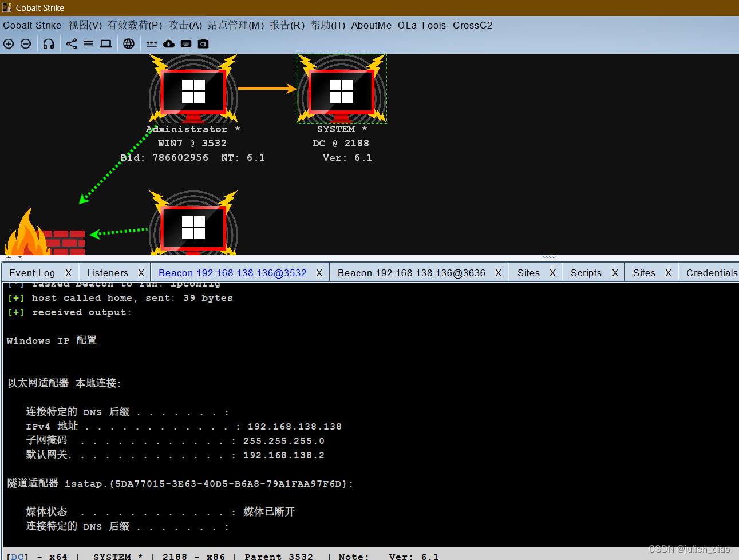Click the 'WIN7 @ 3532' node label
The image size is (739, 560).
pyautogui.click(x=192, y=144)
